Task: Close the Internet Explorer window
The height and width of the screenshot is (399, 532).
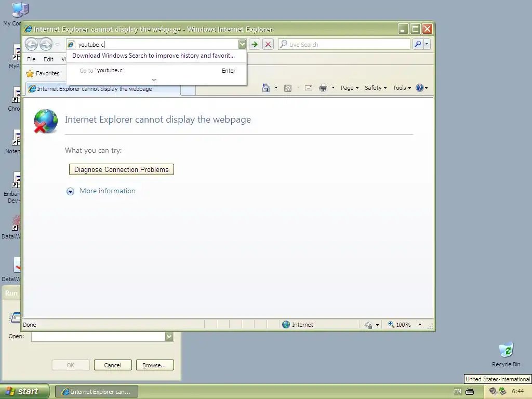Action: click(x=427, y=29)
